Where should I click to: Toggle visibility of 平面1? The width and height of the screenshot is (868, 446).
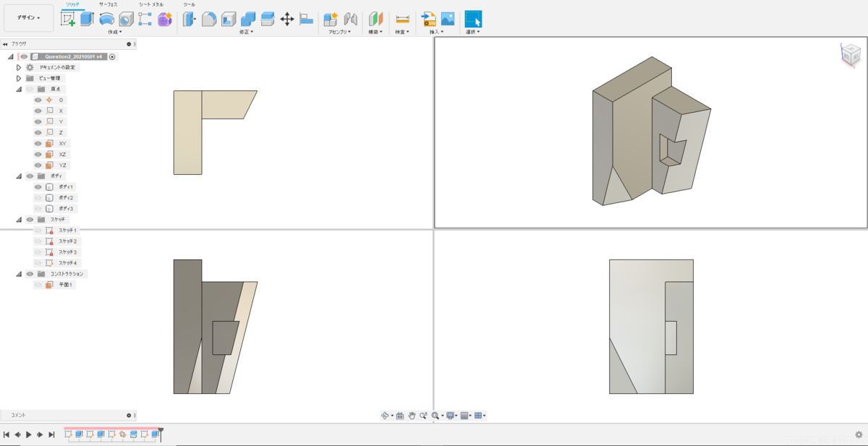pos(38,285)
